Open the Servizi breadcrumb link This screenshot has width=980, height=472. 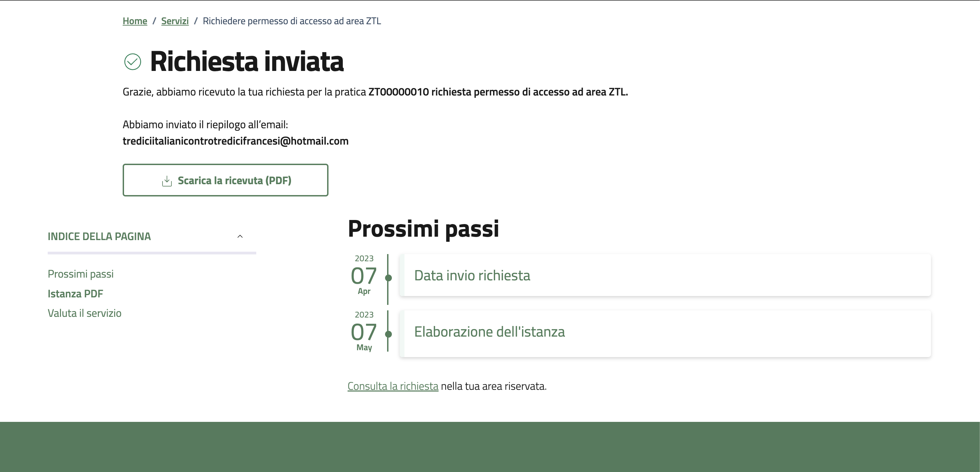pos(174,21)
